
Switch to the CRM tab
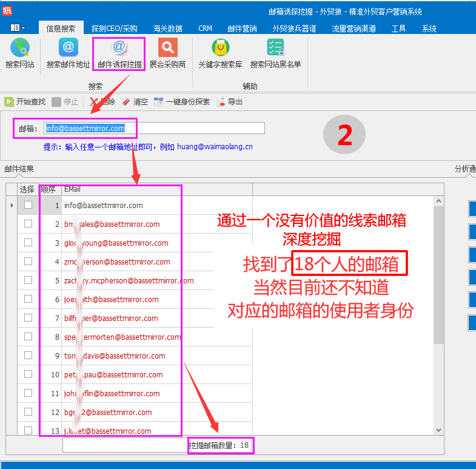(x=205, y=29)
